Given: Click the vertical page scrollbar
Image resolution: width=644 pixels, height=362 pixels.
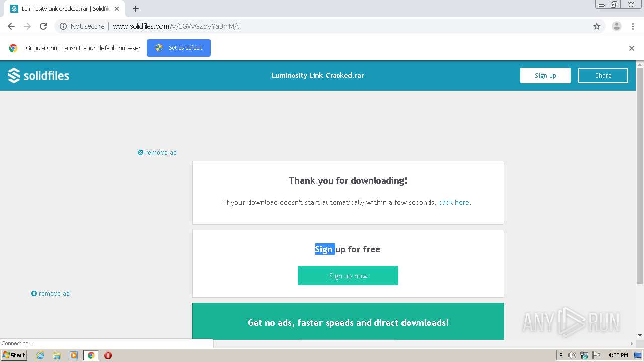Looking at the screenshot, I should [x=640, y=176].
